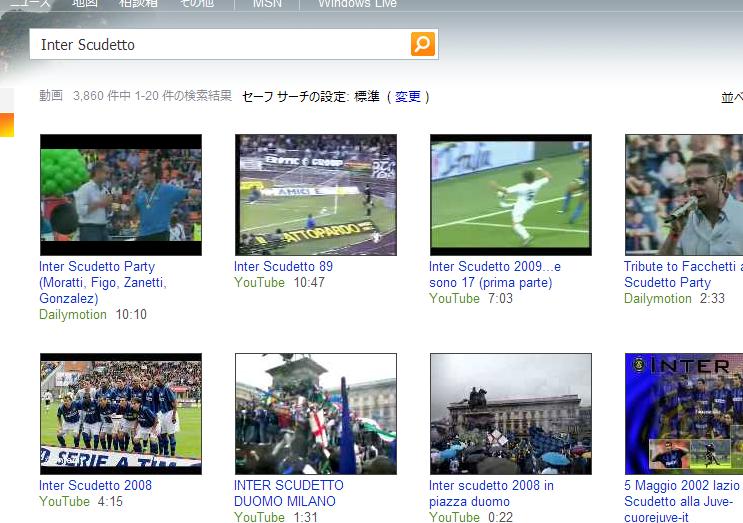Click Inter Scudetto 2009...e sono 17 link

(495, 274)
